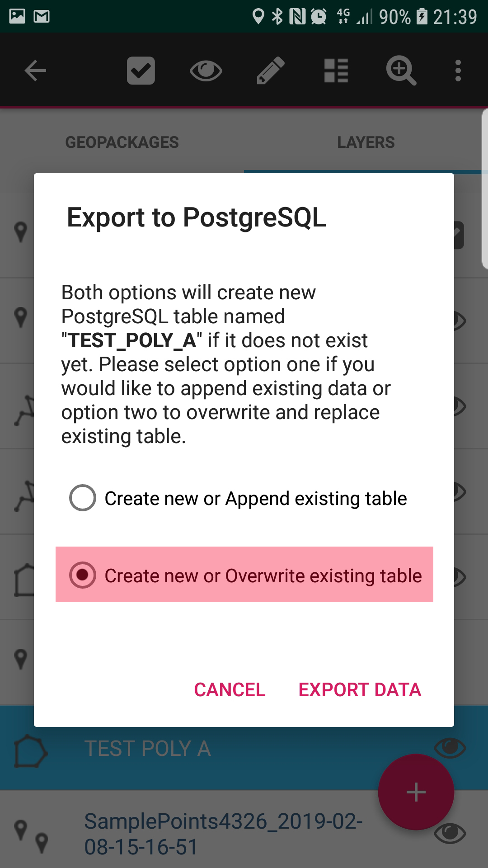Viewport: 488px width, 868px height.
Task: Tap the eye visibility icon in the toolbar
Action: 206,71
